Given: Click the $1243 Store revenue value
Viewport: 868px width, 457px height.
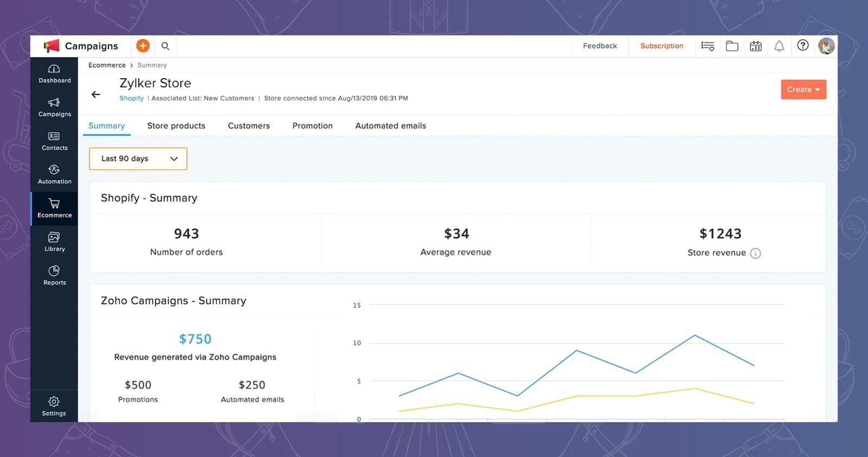Looking at the screenshot, I should point(720,234).
